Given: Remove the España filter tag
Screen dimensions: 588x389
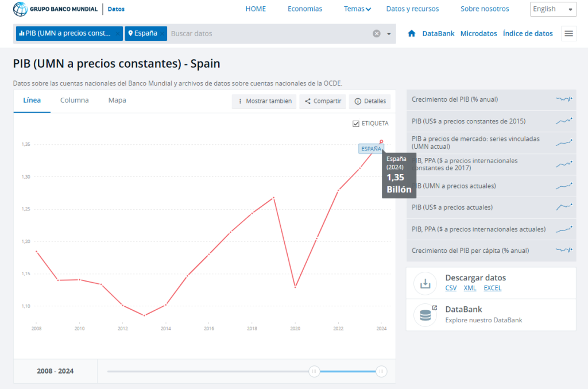Looking at the screenshot, I should pyautogui.click(x=163, y=33).
